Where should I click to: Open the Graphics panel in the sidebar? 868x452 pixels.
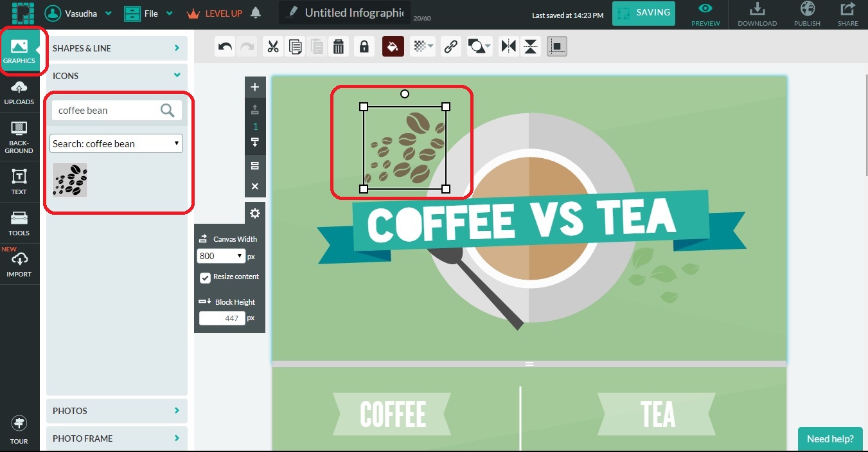point(19,52)
